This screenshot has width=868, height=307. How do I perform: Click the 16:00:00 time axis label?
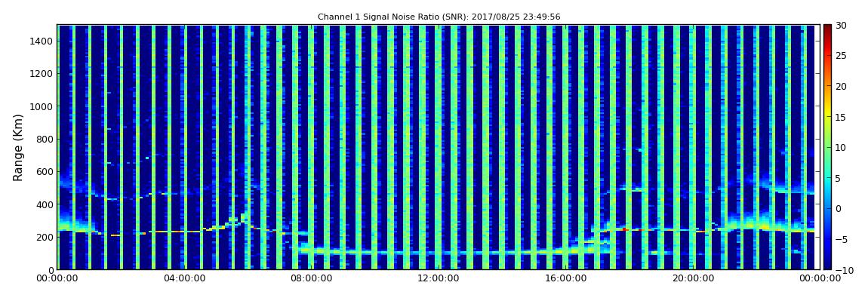[x=566, y=279]
